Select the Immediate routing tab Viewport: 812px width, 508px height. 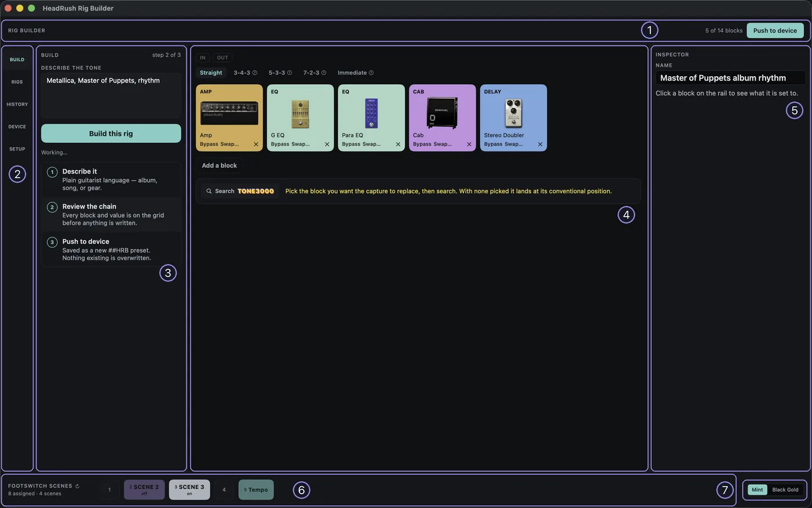(352, 73)
